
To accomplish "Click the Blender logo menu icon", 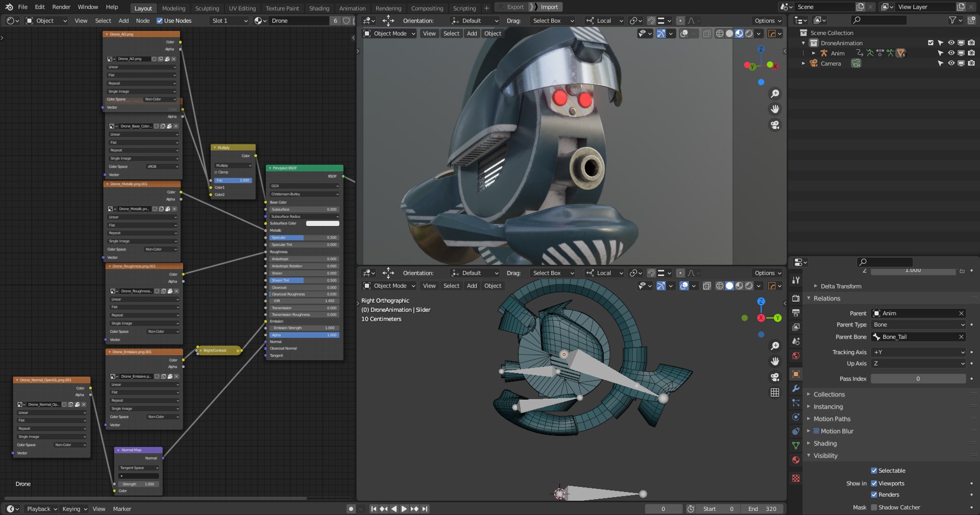I will (9, 7).
